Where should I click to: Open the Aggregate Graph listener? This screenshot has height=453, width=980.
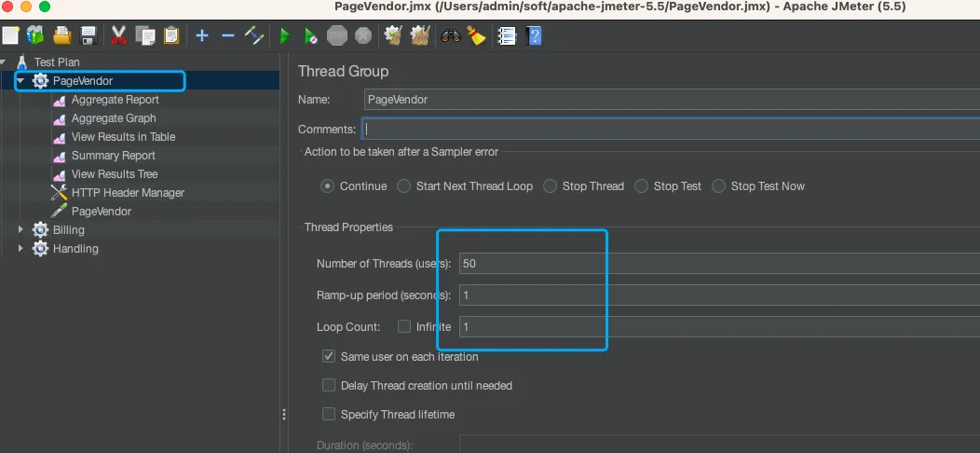tap(114, 118)
